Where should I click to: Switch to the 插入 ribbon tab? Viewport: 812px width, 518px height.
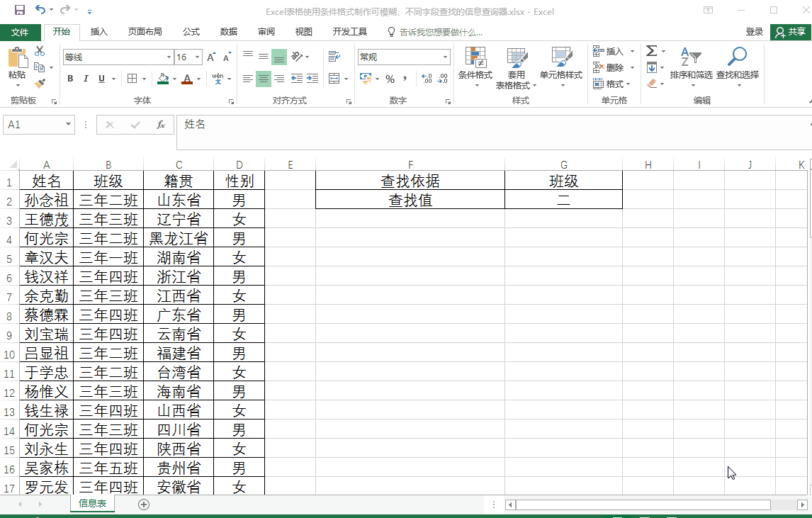(99, 32)
